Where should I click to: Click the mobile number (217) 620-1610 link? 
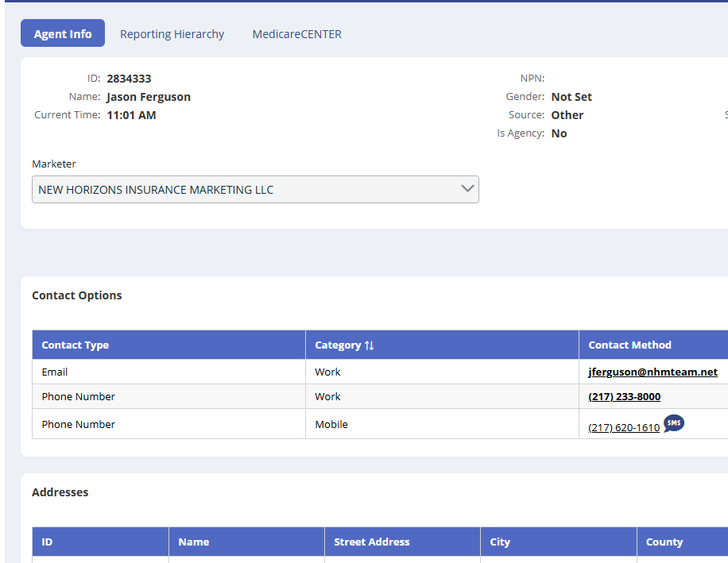pyautogui.click(x=624, y=427)
